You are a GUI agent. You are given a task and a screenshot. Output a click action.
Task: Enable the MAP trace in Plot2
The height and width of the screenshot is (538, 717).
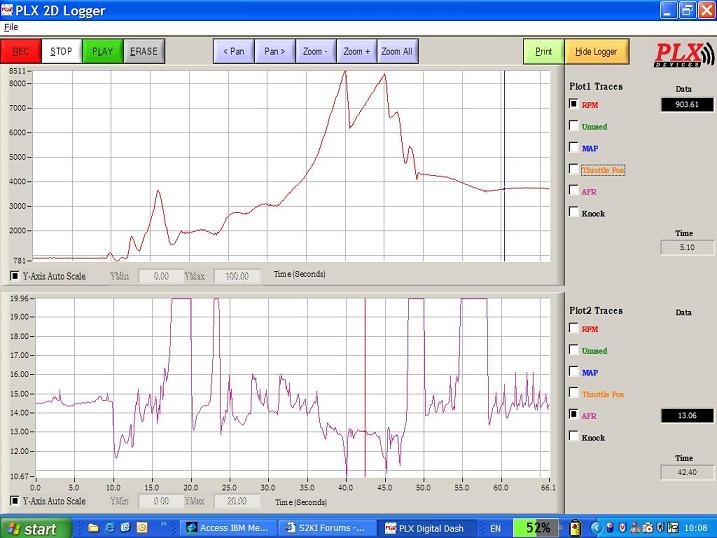point(573,371)
